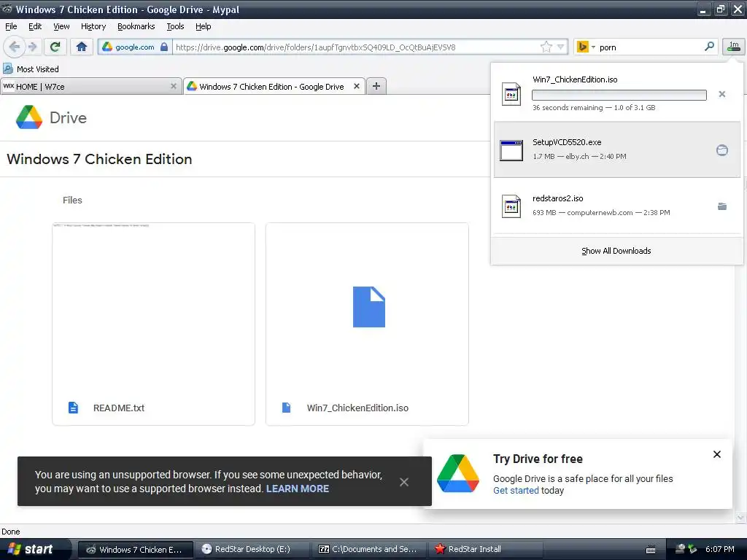Select the Windows 7 Chicken Edition tab

[274, 87]
